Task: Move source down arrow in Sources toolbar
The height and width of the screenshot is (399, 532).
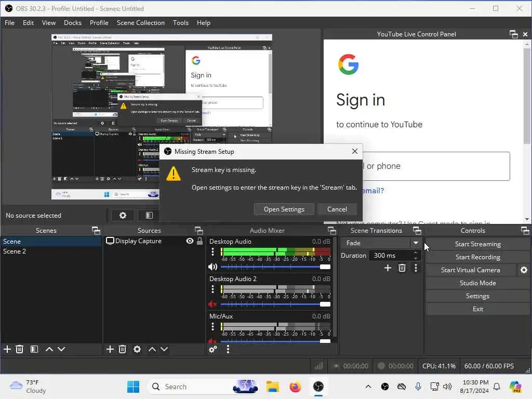Action: 164,349
